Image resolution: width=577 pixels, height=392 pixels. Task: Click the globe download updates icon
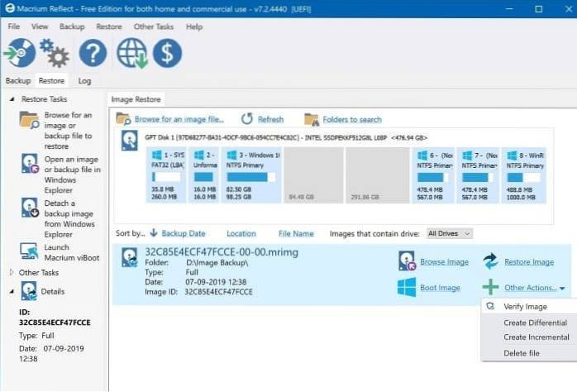[132, 54]
